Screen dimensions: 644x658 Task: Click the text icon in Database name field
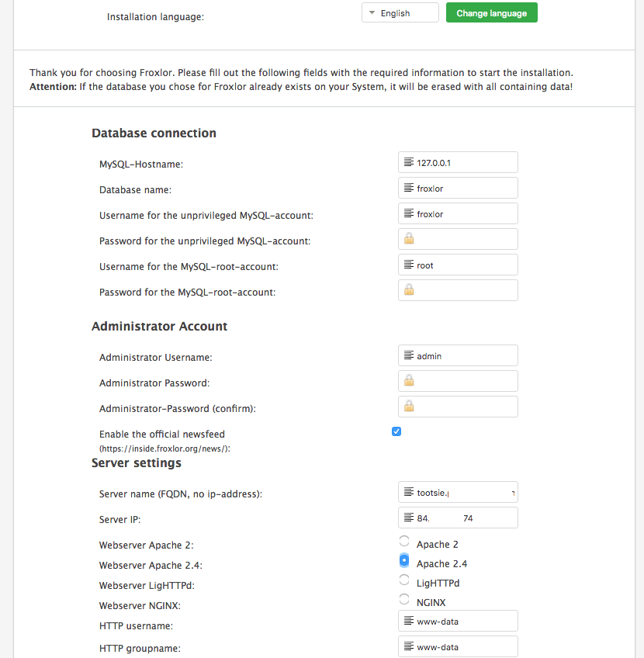(409, 189)
